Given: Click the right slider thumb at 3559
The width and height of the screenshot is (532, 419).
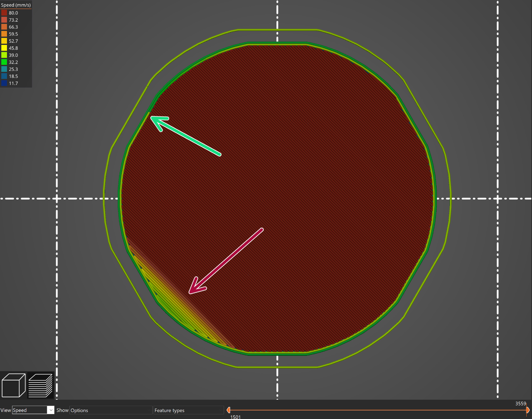Looking at the screenshot, I should [x=528, y=410].
